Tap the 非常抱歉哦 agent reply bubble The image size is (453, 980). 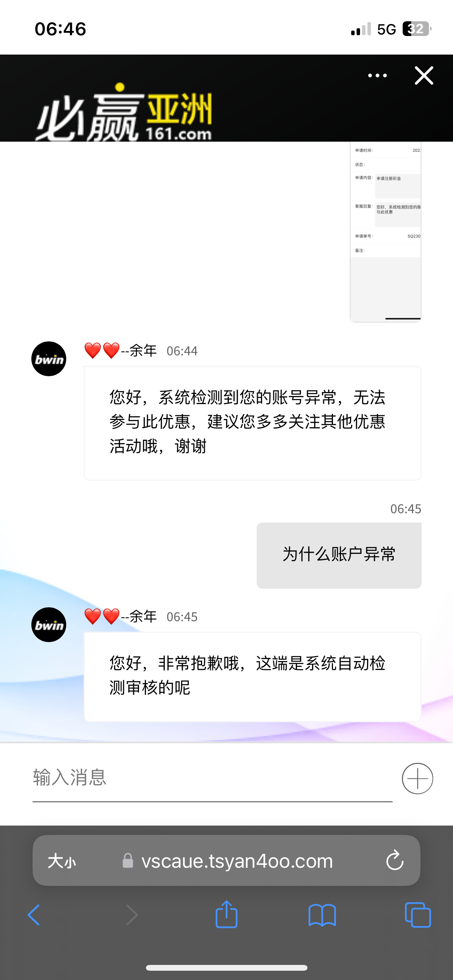click(252, 677)
